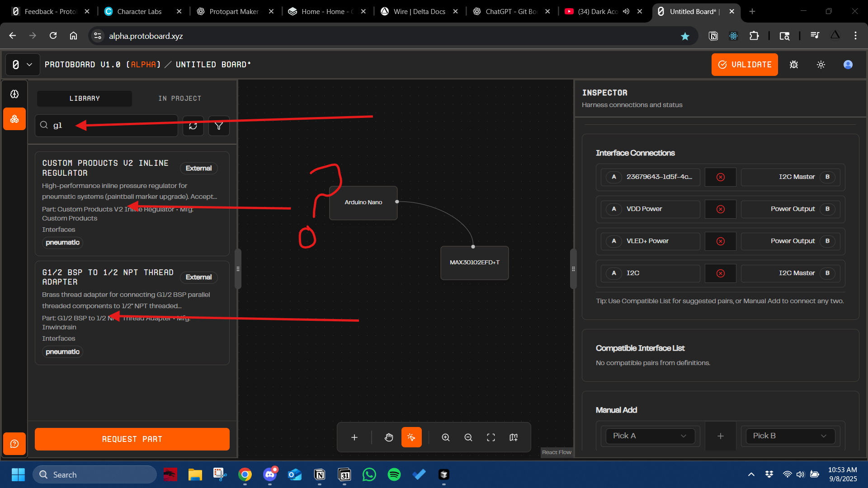Open the bug report icon
Image resolution: width=868 pixels, height=488 pixels.
pyautogui.click(x=794, y=65)
